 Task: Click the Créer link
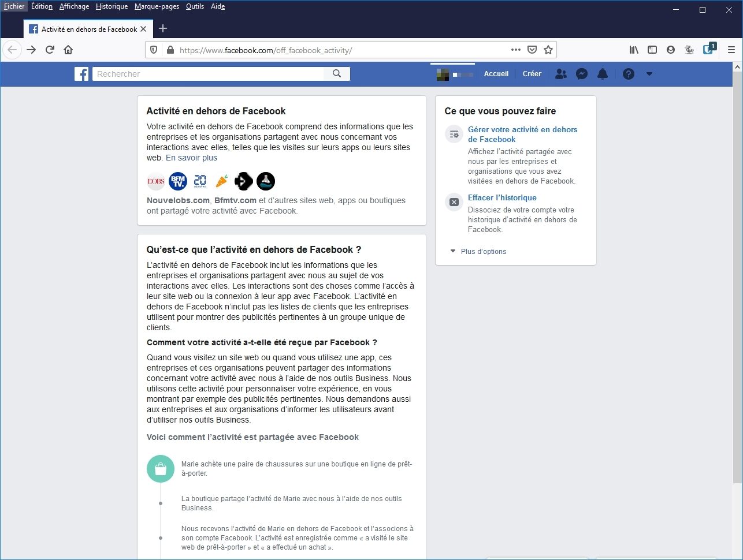[x=532, y=74]
